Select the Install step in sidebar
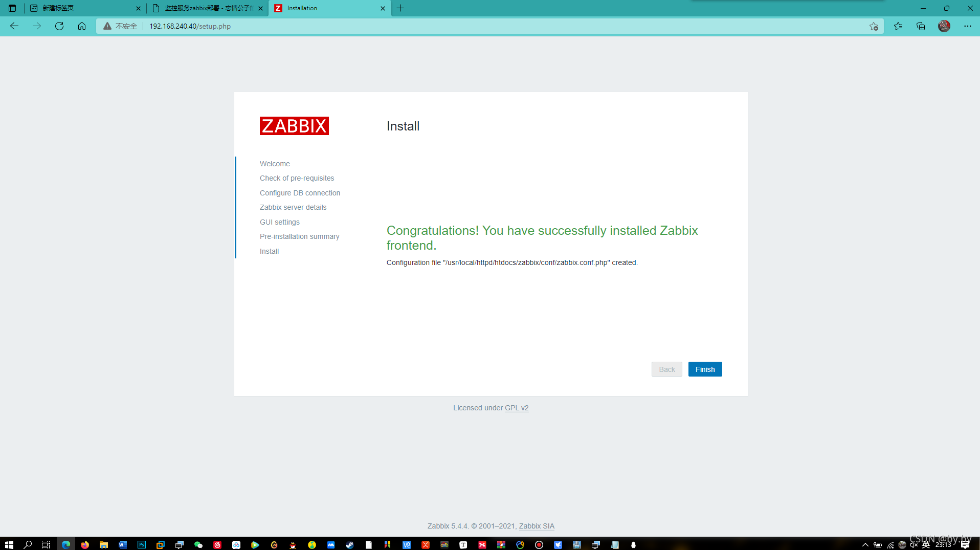Screen dimensions: 980x550 pyautogui.click(x=269, y=251)
